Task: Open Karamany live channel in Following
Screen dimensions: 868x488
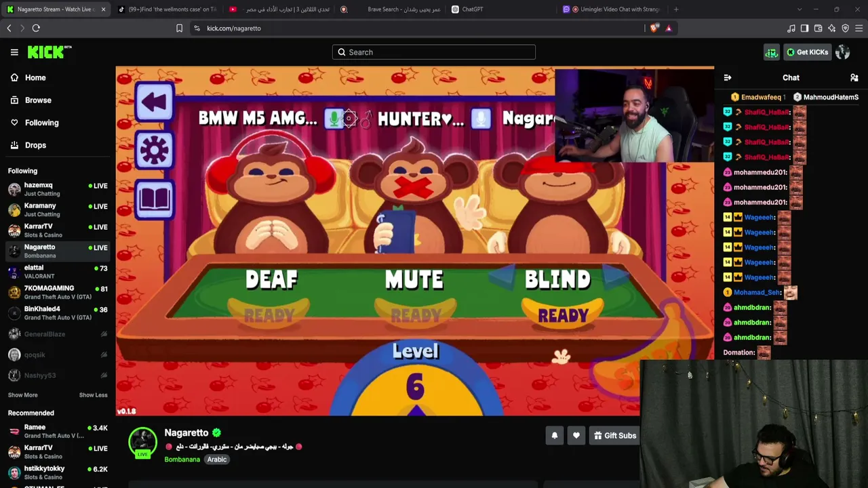Action: click(x=58, y=210)
